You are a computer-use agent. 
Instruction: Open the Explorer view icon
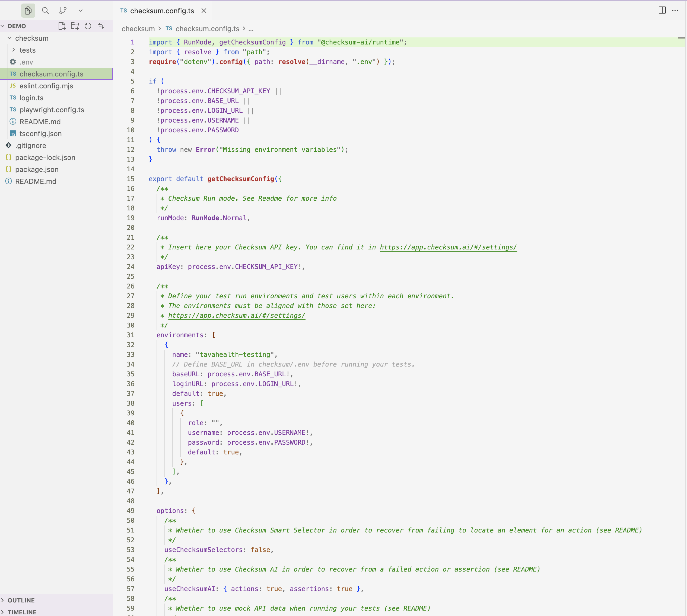tap(28, 11)
